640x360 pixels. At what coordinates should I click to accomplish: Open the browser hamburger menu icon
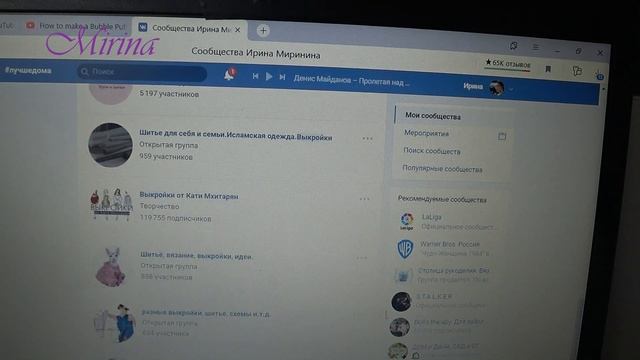(x=536, y=47)
